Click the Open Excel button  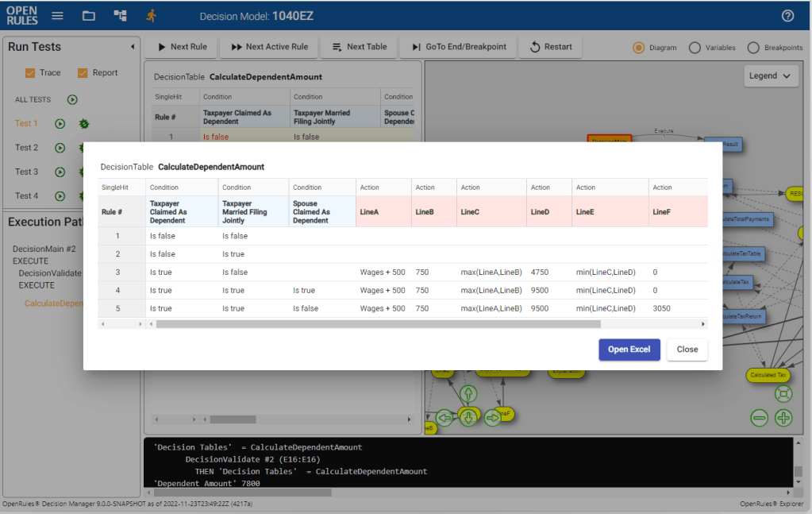tap(629, 350)
